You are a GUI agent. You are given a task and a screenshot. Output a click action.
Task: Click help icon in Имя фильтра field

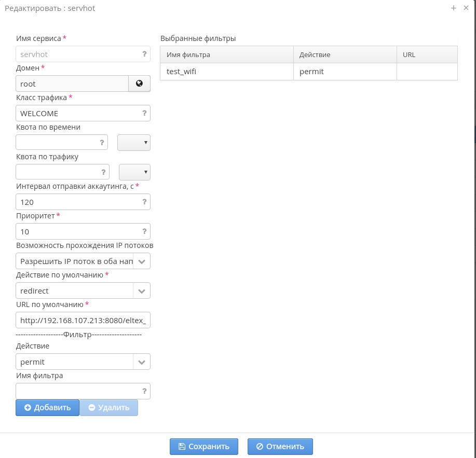click(144, 391)
